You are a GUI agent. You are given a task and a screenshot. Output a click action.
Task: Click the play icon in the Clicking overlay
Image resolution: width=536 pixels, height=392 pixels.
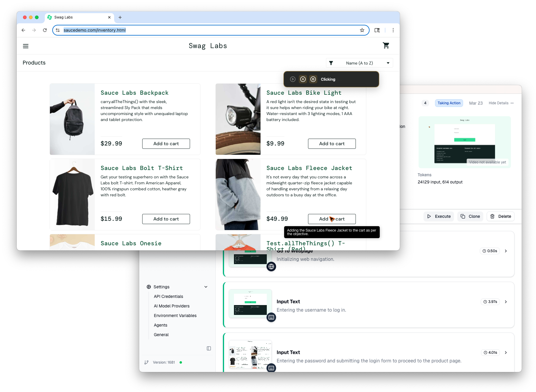pyautogui.click(x=293, y=79)
